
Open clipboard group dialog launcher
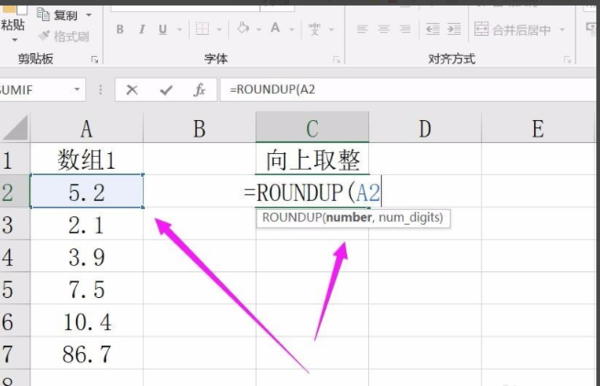95,59
